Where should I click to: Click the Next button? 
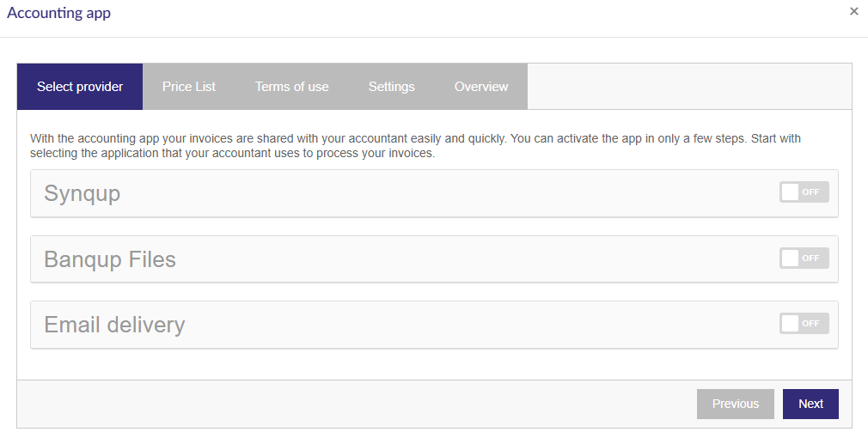point(810,404)
